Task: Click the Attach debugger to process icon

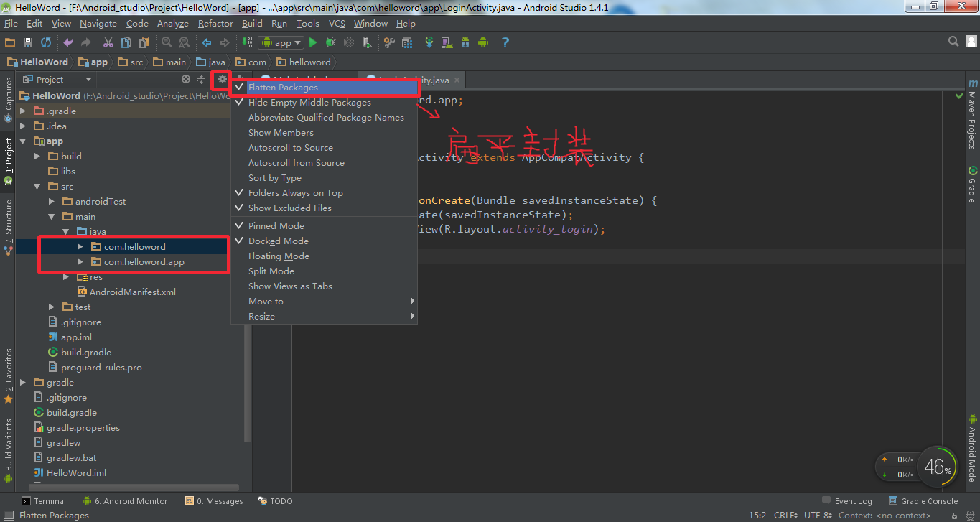Action: (x=367, y=43)
